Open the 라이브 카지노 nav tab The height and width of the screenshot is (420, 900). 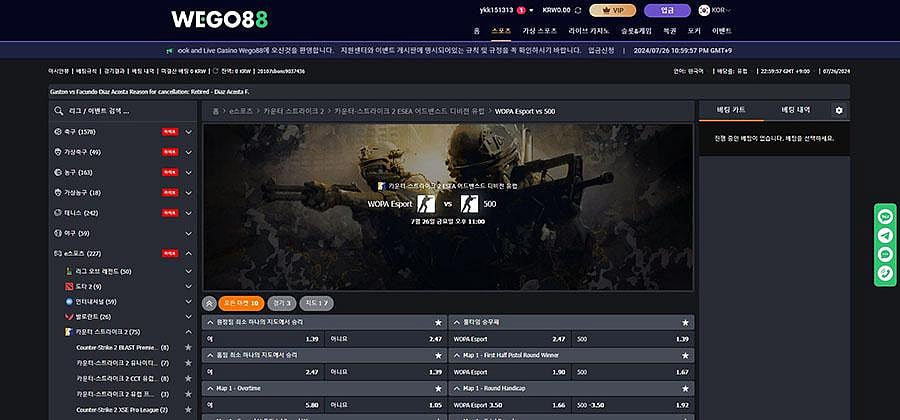(x=589, y=31)
